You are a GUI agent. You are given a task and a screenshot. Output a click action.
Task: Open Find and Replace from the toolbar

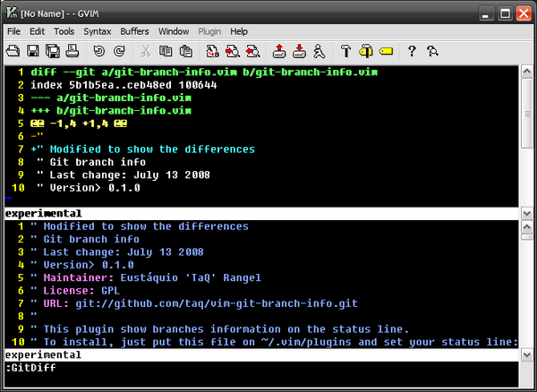[x=212, y=51]
